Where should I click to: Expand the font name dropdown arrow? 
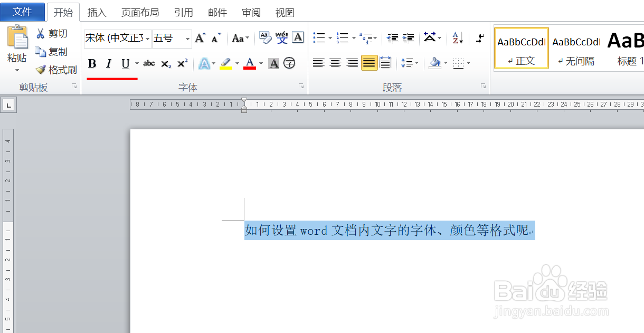[148, 39]
